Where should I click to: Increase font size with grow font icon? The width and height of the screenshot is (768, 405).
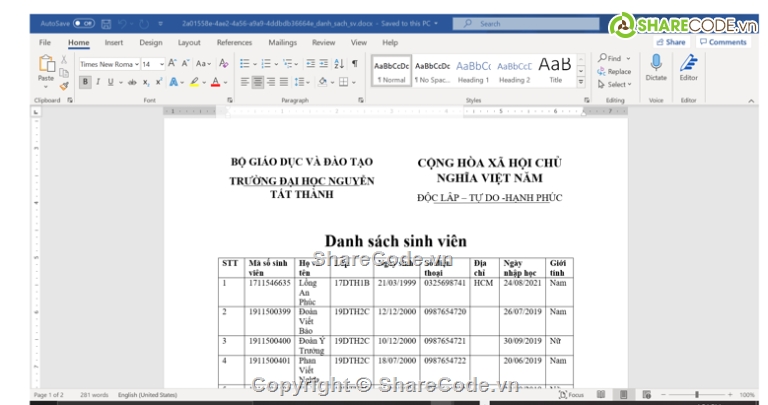point(172,64)
